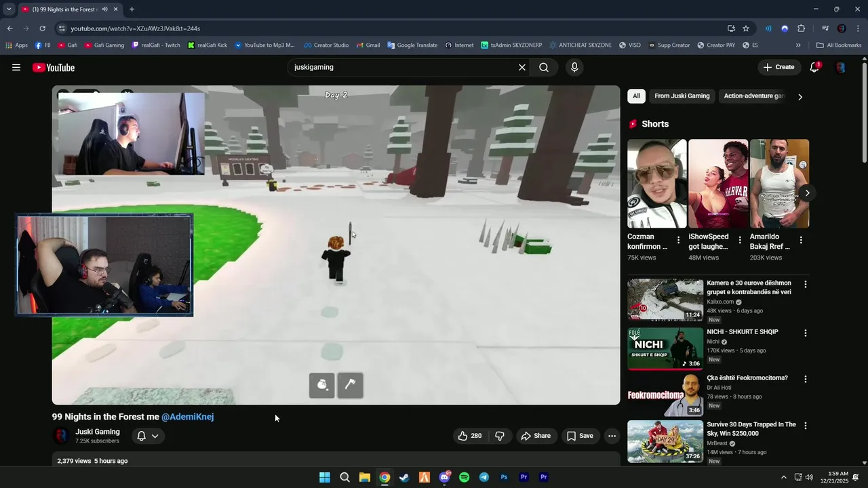Viewport: 868px width, 488px height.
Task: Play the Amarildo Bakaj short
Action: 779,184
